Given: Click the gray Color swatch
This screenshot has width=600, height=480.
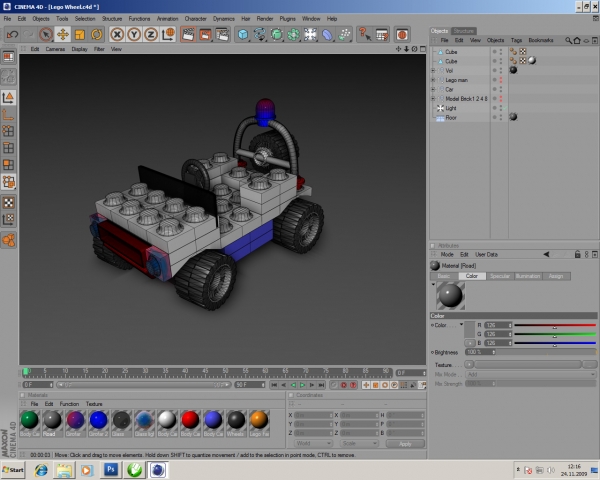Looking at the screenshot, I should (470, 330).
